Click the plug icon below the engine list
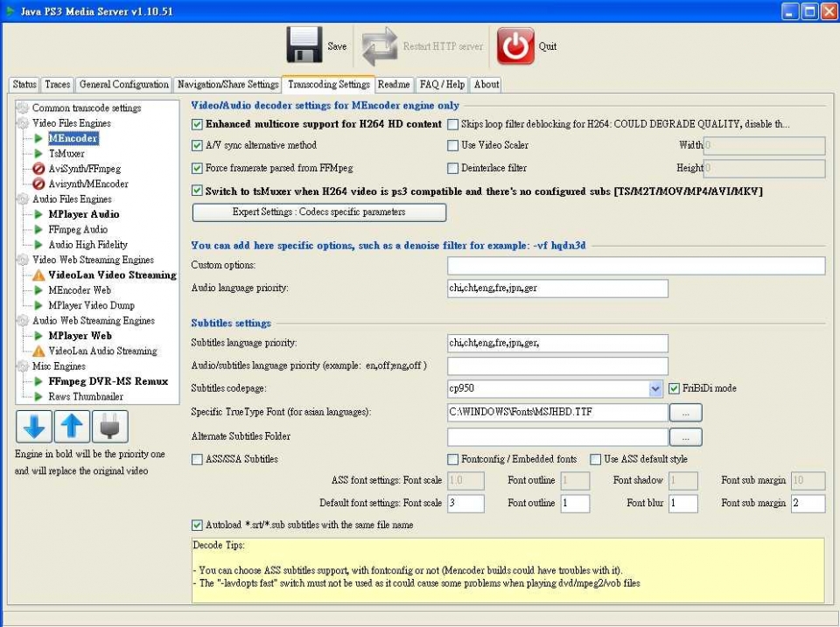Screen dimensions: 840x627 tap(111, 425)
